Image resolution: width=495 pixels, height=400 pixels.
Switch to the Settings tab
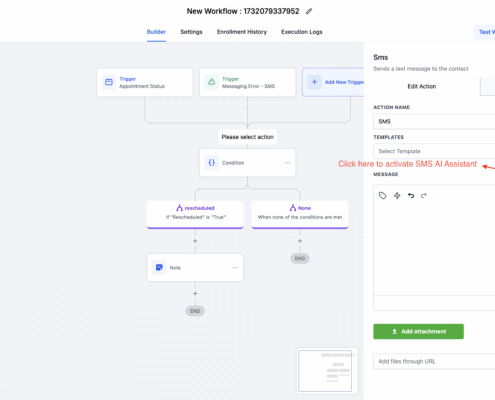191,32
